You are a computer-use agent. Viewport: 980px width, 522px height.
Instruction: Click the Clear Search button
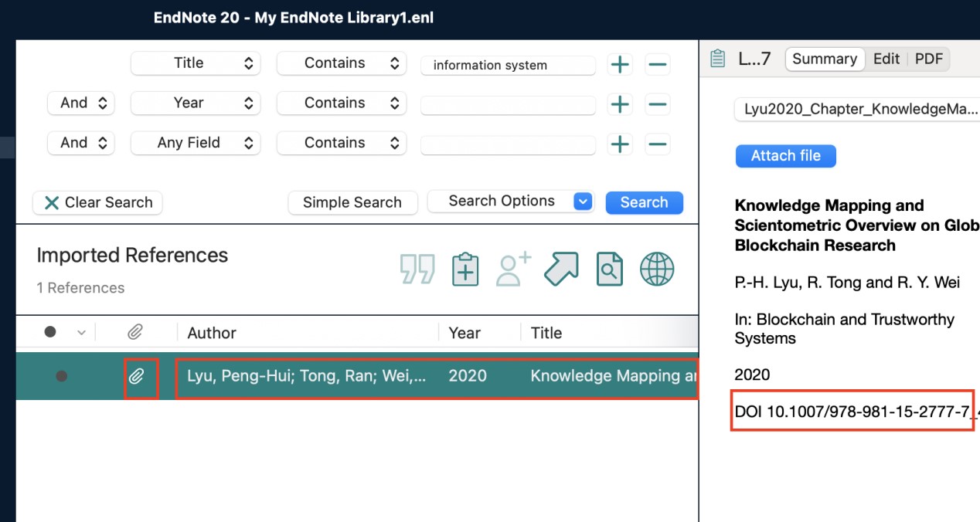click(x=97, y=202)
